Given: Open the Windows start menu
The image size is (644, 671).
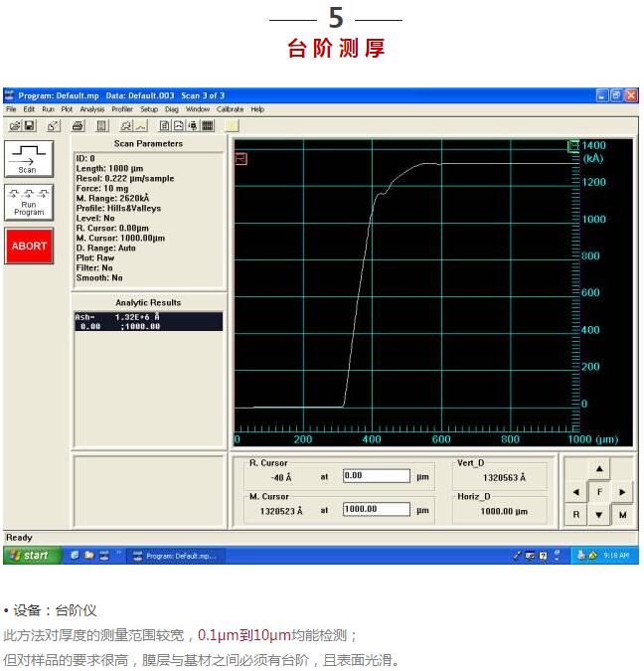Looking at the screenshot, I should [32, 556].
